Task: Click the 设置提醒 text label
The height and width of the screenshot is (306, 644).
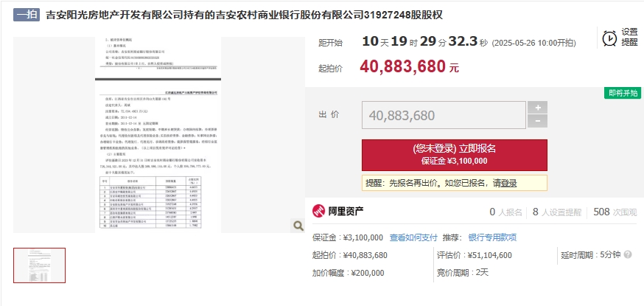Action: (629, 37)
